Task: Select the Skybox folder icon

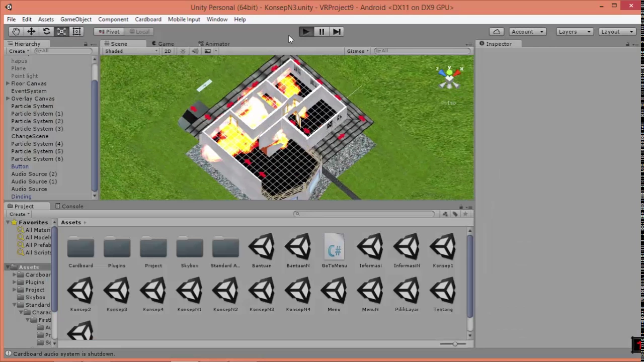Action: 190,247
